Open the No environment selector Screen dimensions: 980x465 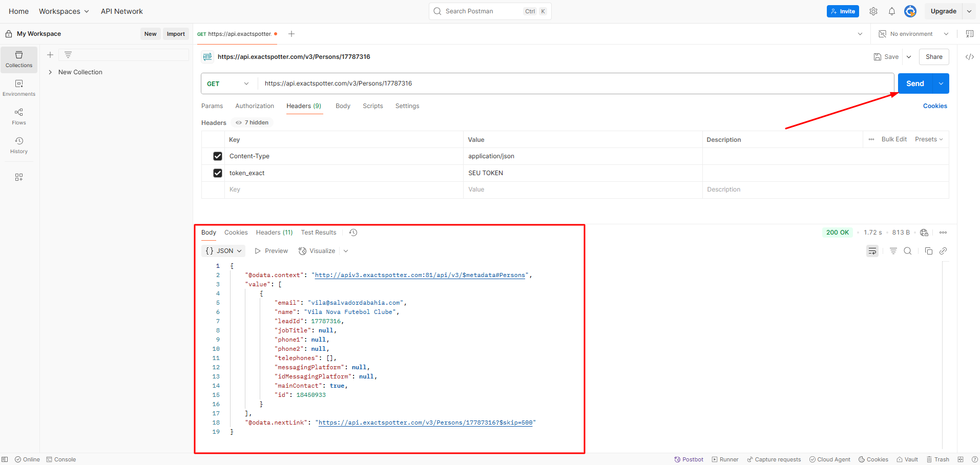[913, 34]
